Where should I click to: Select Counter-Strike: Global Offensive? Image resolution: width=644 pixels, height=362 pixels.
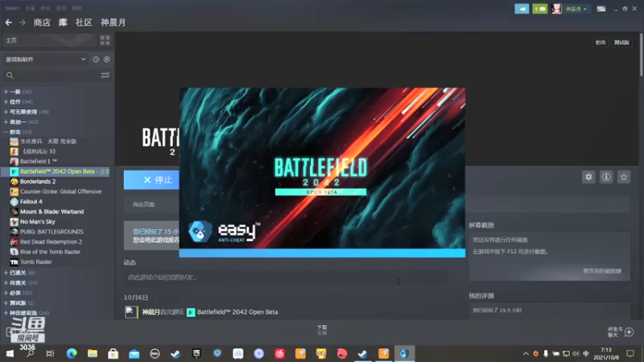pyautogui.click(x=61, y=191)
